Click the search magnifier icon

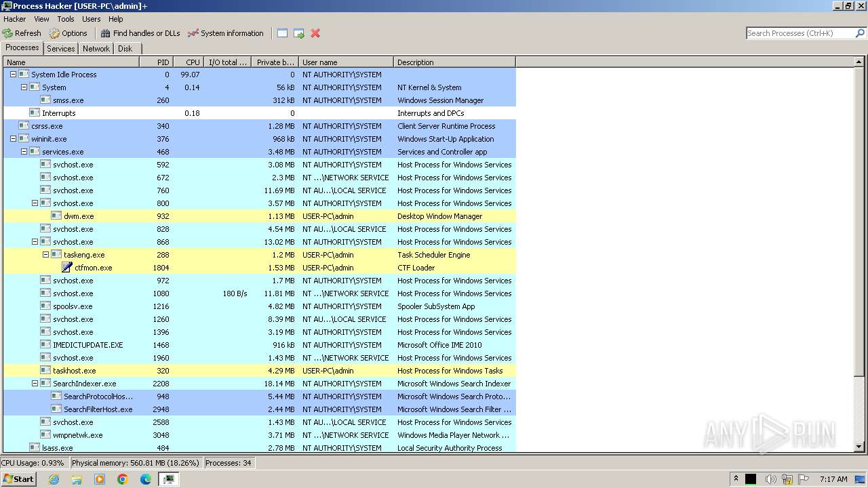pyautogui.click(x=860, y=33)
